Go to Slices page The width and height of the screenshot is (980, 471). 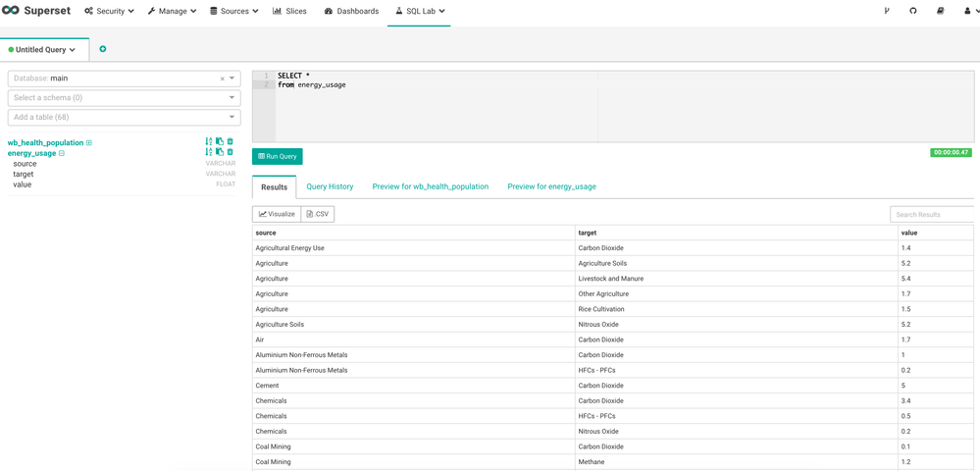click(289, 11)
